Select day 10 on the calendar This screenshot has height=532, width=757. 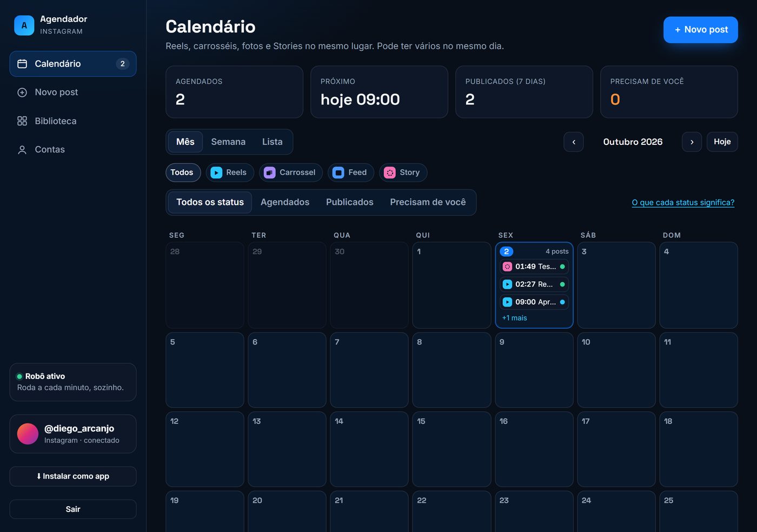[616, 370]
